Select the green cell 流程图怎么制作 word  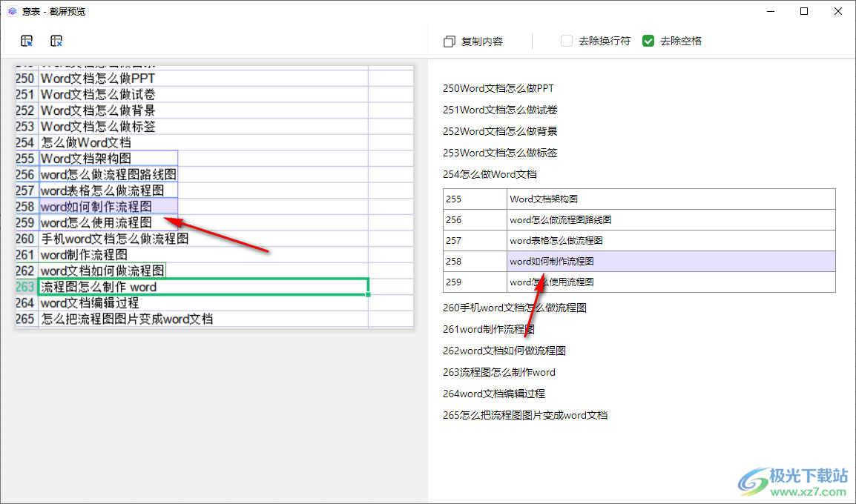coord(204,287)
